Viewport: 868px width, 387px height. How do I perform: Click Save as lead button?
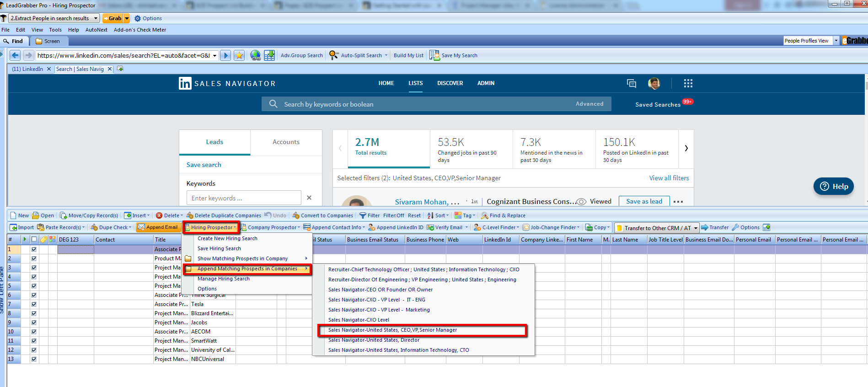(644, 201)
